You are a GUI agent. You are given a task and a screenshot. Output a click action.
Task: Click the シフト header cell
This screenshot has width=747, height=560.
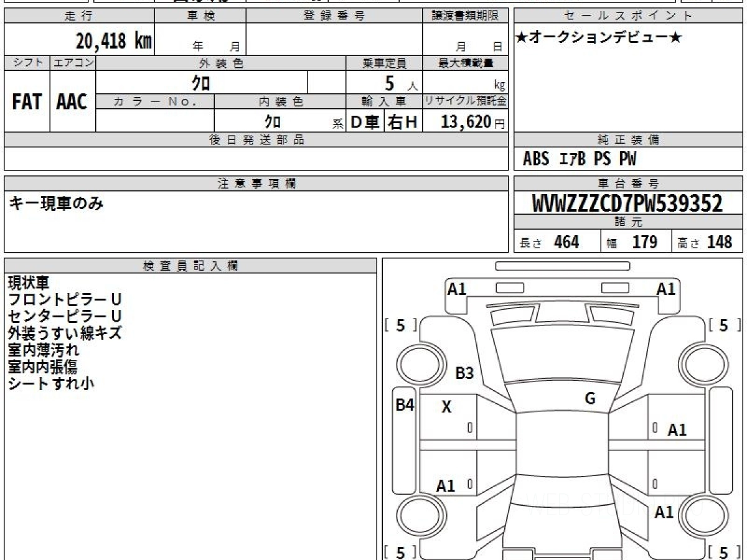27,63
